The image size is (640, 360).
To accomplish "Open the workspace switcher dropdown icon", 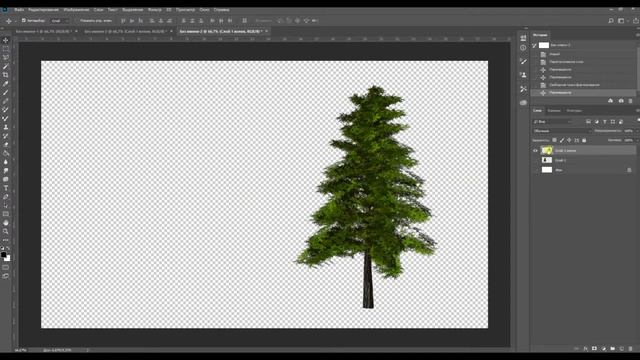I will tap(622, 20).
